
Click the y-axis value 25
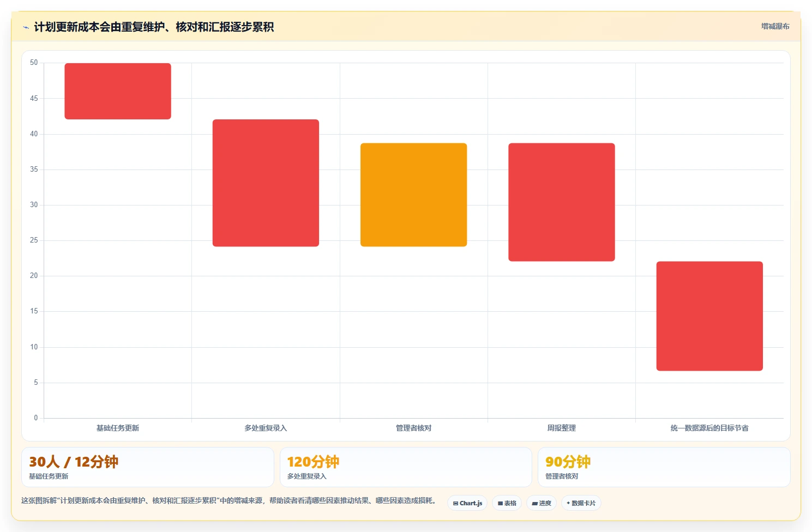(34, 240)
